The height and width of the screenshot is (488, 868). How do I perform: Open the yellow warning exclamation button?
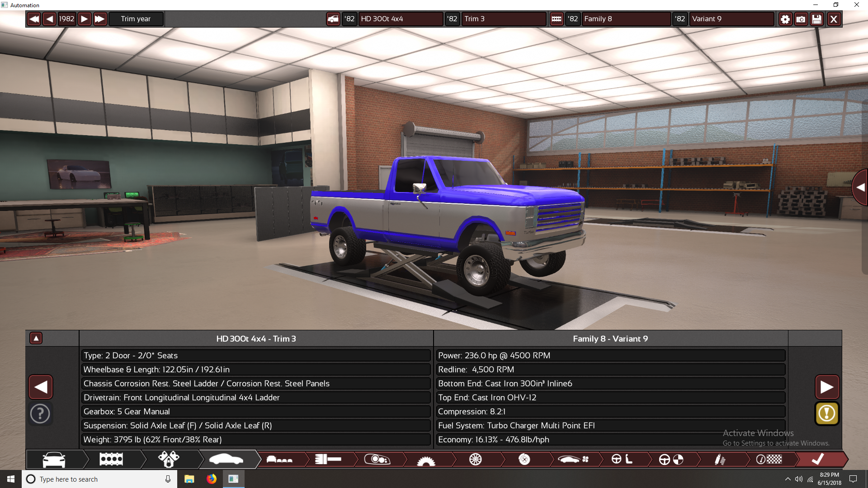pos(827,413)
